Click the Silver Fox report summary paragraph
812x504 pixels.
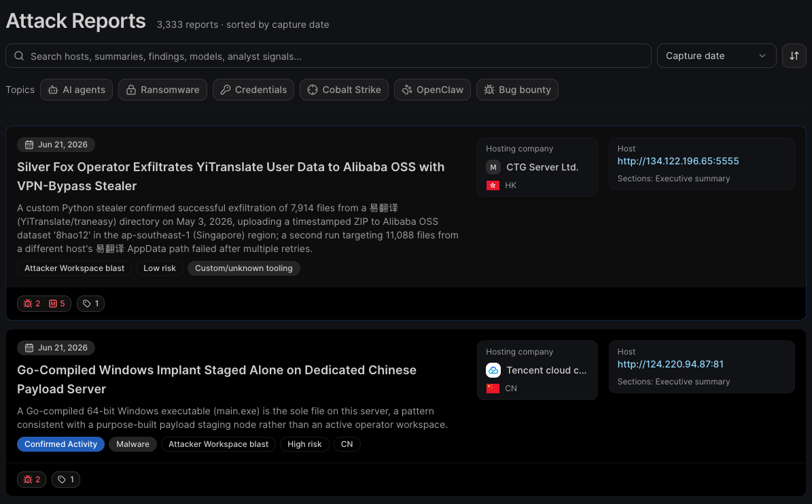[238, 228]
